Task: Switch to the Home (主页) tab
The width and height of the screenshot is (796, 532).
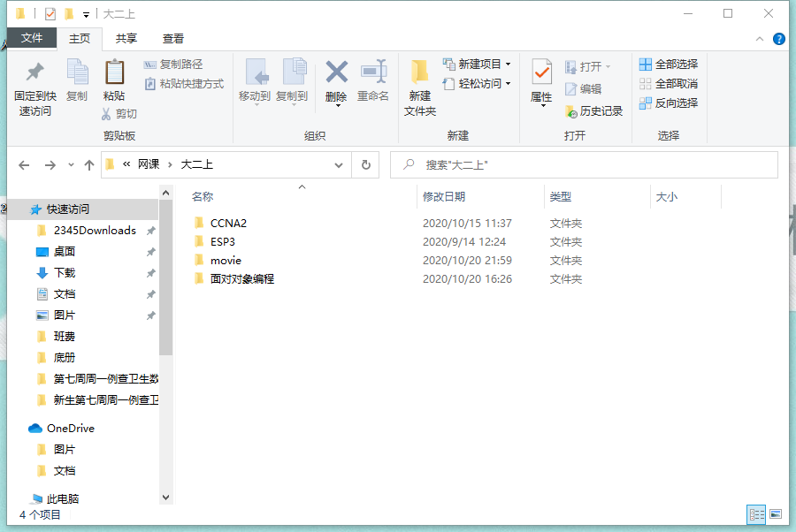Action: tap(80, 39)
